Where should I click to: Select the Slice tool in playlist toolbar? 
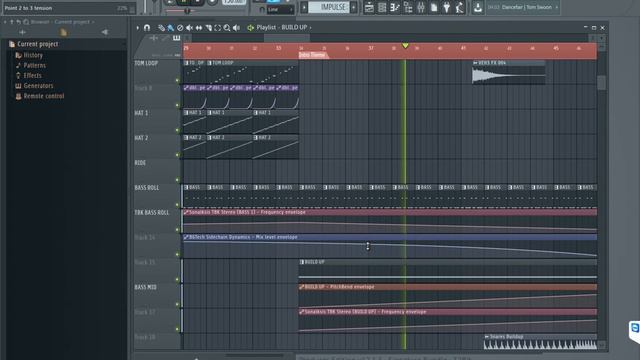pyautogui.click(x=209, y=27)
